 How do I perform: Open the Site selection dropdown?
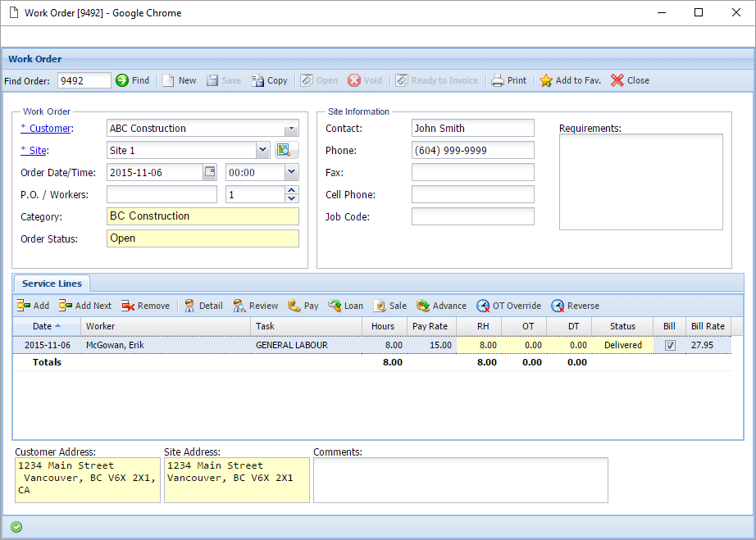[x=263, y=150]
